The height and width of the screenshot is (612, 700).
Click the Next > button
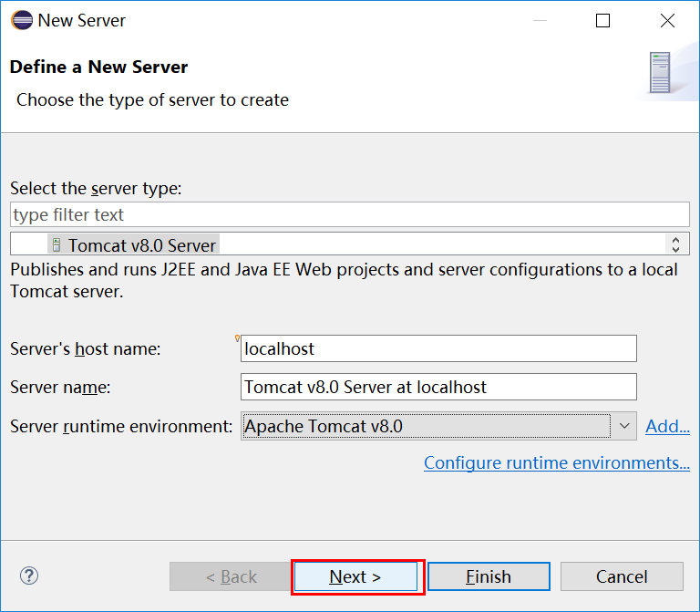(x=355, y=576)
